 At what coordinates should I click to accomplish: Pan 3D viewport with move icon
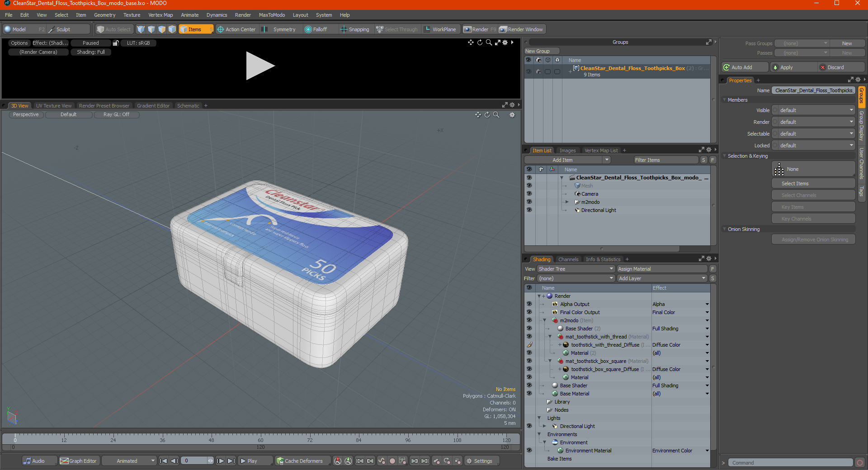478,115
